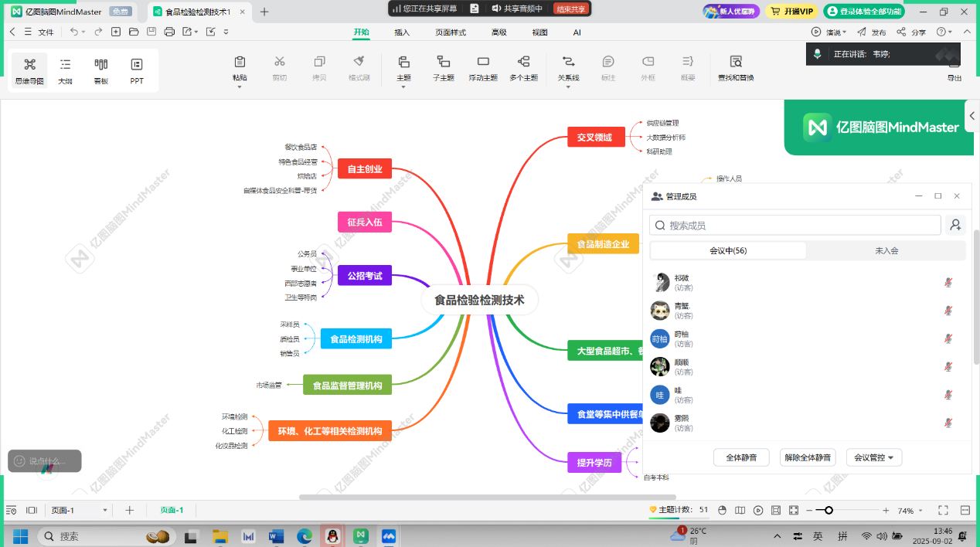
Task: Click the 搜索成员 search field
Action: click(x=796, y=225)
